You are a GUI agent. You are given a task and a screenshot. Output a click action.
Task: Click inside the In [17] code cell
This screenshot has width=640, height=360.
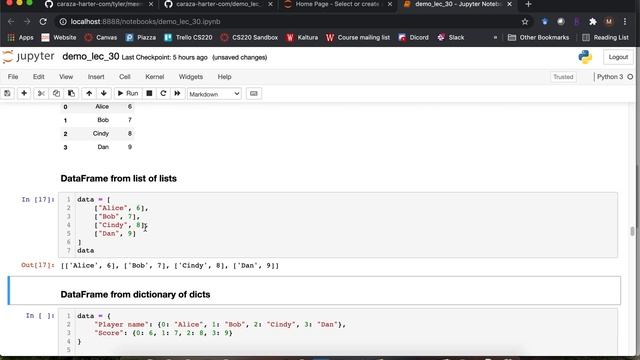[x=338, y=225]
